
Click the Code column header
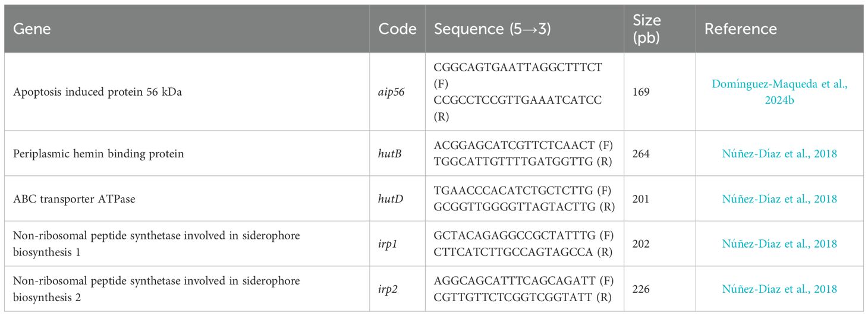[397, 29]
